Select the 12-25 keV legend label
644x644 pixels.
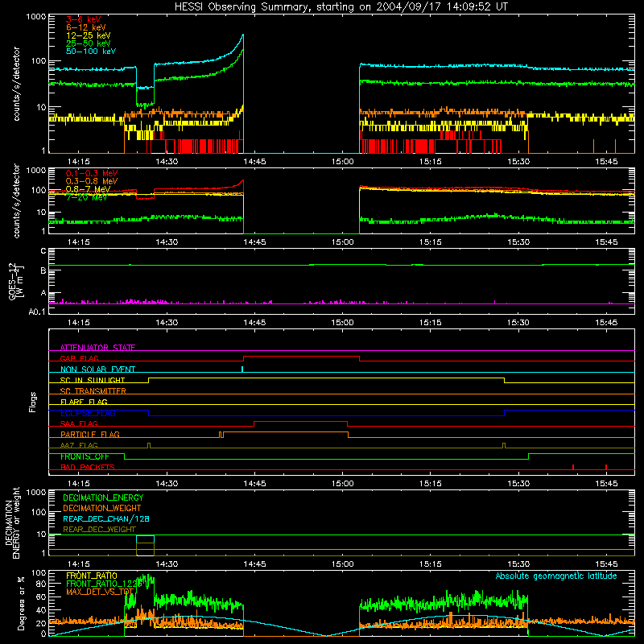pyautogui.click(x=89, y=35)
